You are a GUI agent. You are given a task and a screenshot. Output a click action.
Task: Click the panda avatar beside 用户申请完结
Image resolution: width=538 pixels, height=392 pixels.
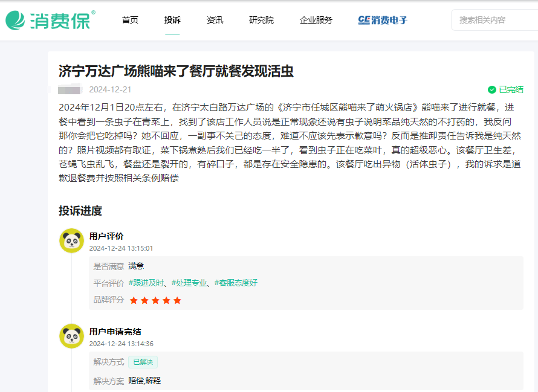[x=72, y=336]
